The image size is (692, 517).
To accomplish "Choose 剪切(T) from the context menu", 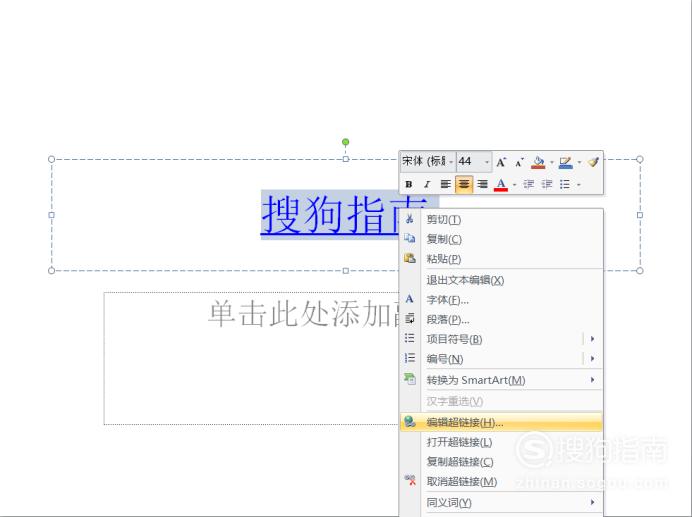I will 501,219.
